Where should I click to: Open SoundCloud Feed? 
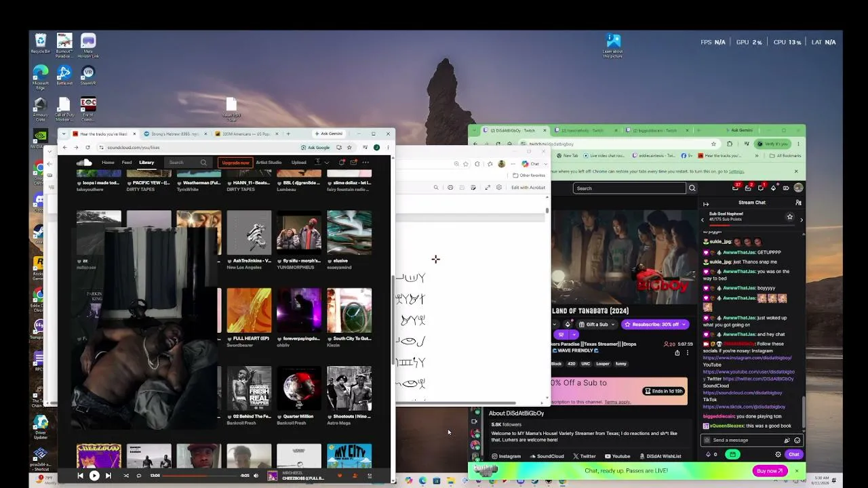click(127, 163)
